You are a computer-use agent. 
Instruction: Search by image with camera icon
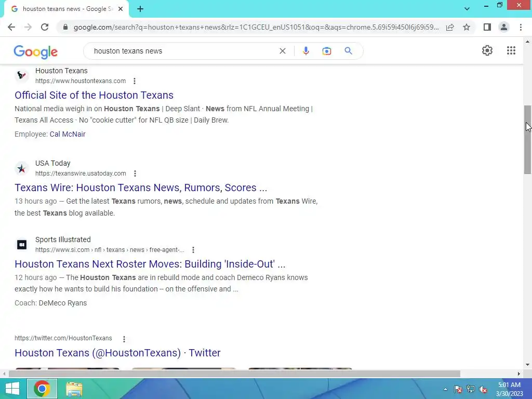point(326,51)
